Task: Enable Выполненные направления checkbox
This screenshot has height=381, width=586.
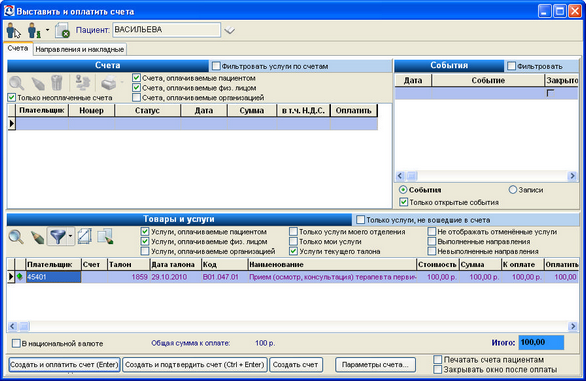Action: pyautogui.click(x=432, y=242)
